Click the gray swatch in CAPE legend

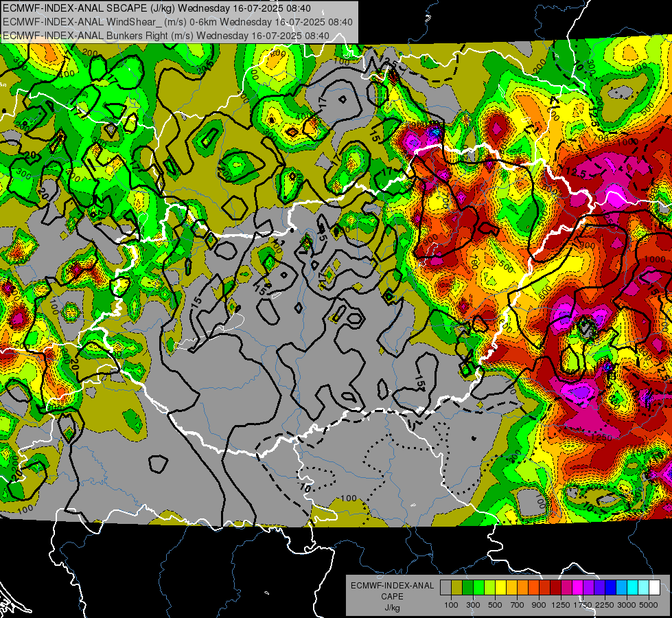click(x=445, y=587)
